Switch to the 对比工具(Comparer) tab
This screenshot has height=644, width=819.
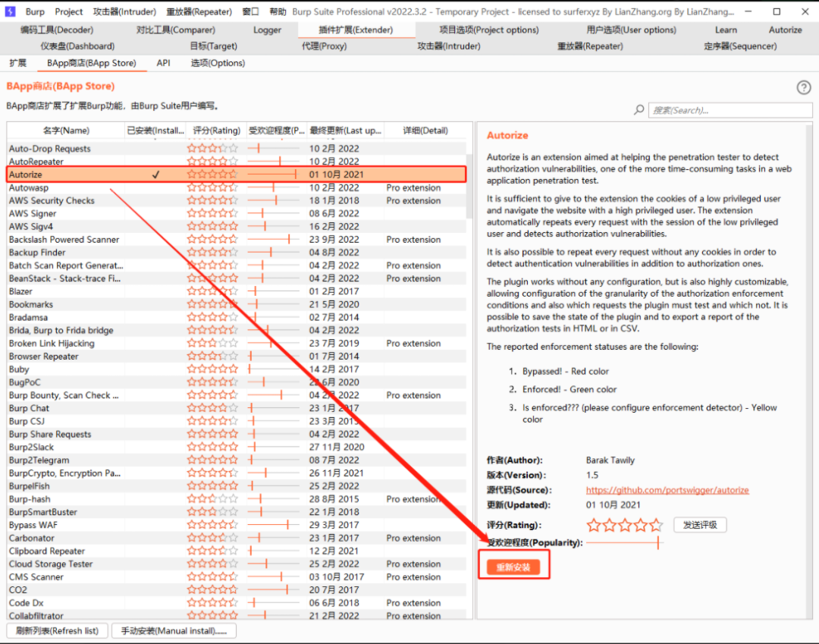pos(175,30)
